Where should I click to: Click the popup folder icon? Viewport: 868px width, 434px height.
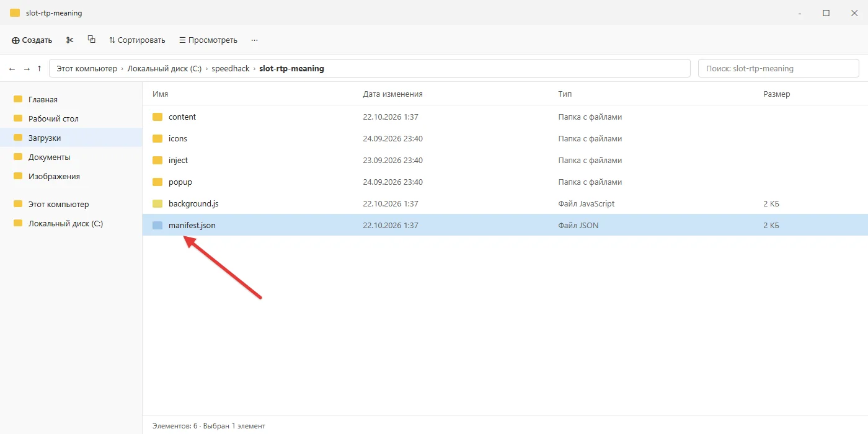point(157,182)
